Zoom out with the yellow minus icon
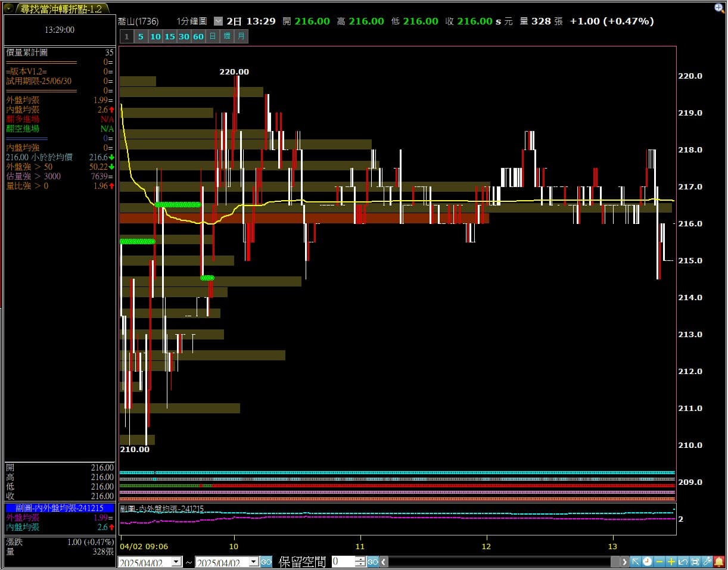 [659, 562]
